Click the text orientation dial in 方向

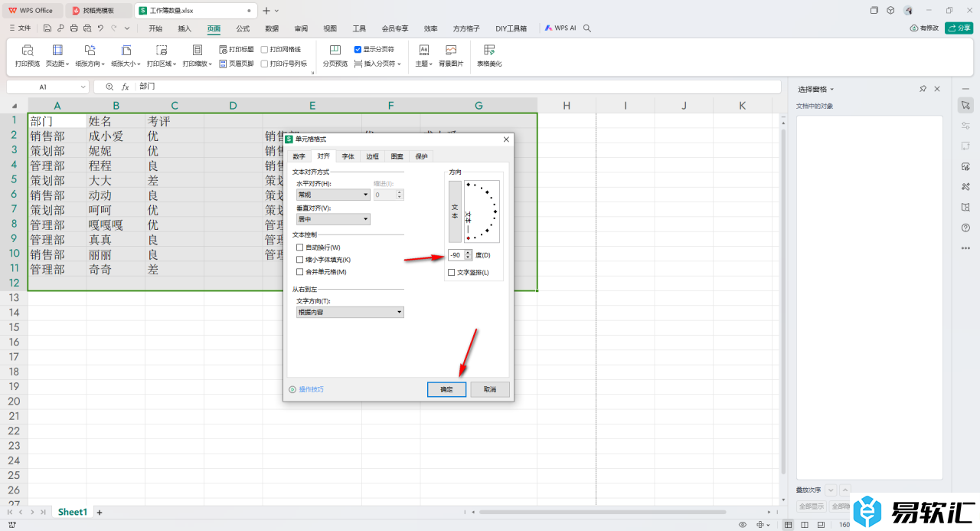482,211
